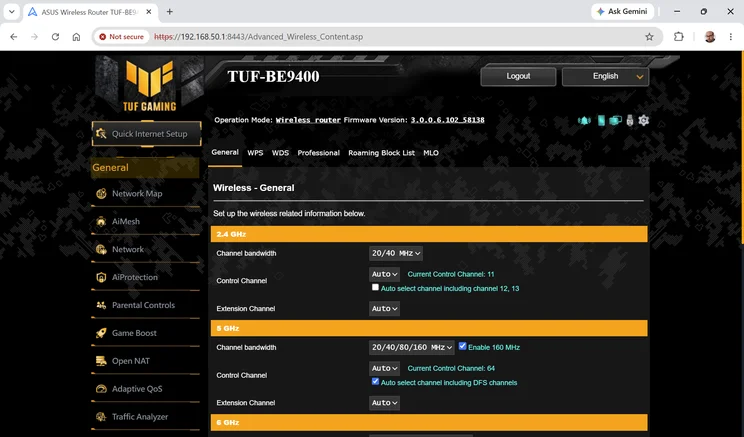Click the Network globe sidebar icon
This screenshot has height=437, width=744.
coord(101,250)
